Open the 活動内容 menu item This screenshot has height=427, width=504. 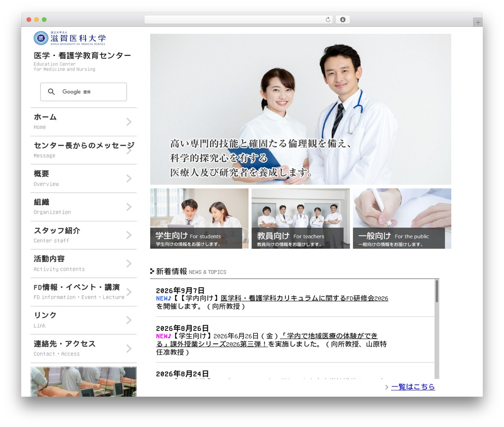tap(83, 264)
